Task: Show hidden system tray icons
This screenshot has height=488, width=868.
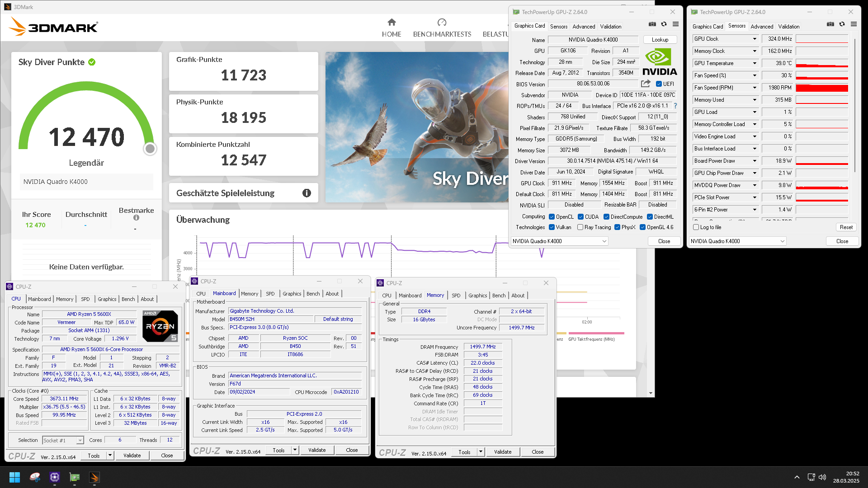Action: click(797, 477)
